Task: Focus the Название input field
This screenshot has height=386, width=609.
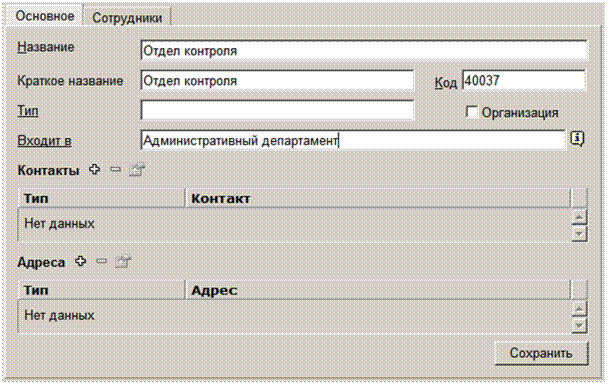Action: (x=364, y=51)
